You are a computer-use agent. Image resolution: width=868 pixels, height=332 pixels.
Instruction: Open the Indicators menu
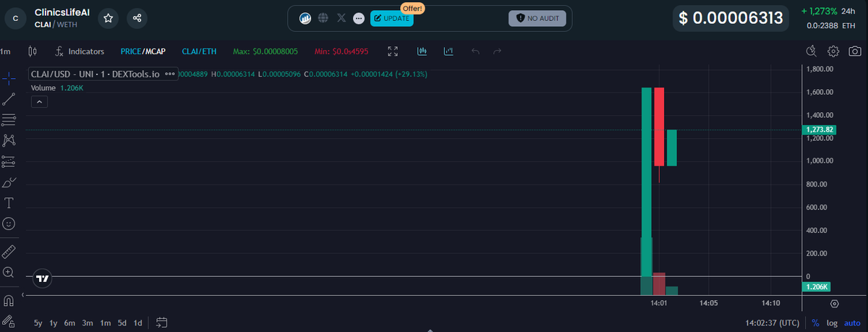80,51
